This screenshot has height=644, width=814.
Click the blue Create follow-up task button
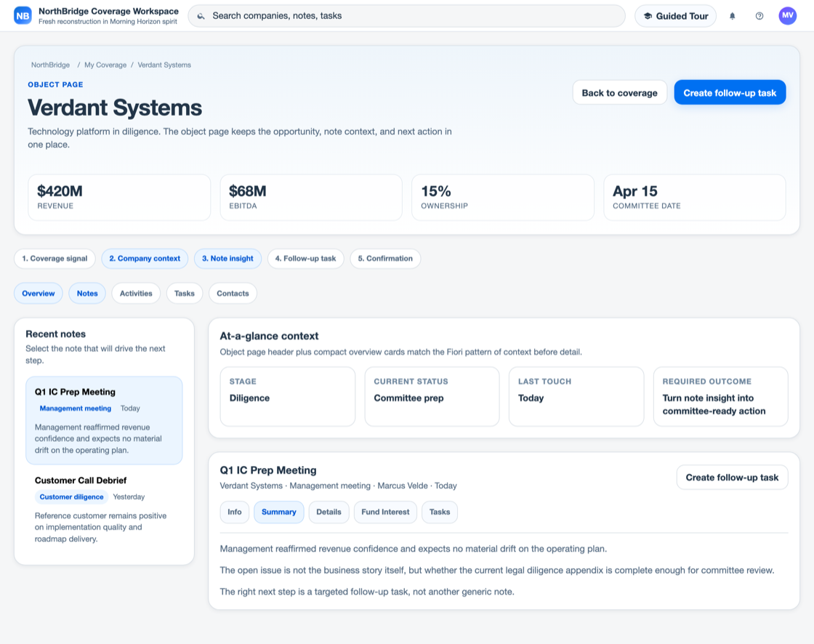[730, 92]
